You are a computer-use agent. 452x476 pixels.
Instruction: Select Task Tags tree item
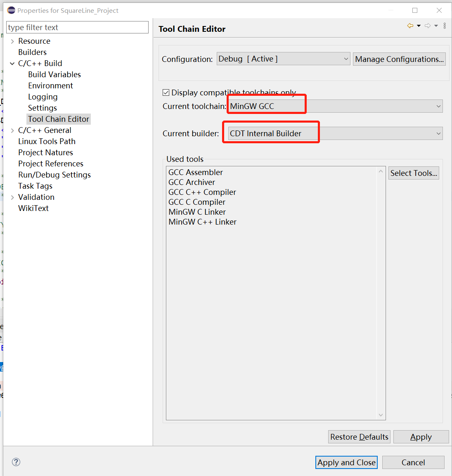pos(35,186)
